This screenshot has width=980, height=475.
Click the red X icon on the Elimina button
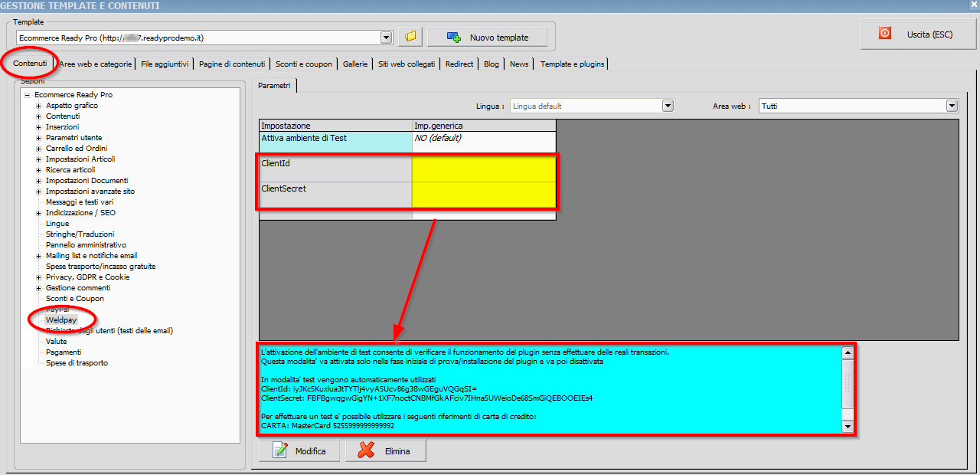pos(366,450)
